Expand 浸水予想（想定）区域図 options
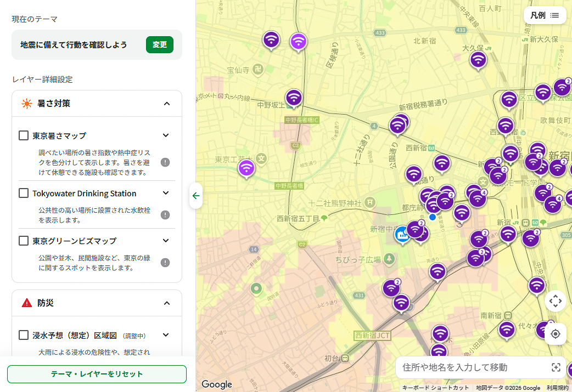The image size is (572, 392). [x=166, y=335]
